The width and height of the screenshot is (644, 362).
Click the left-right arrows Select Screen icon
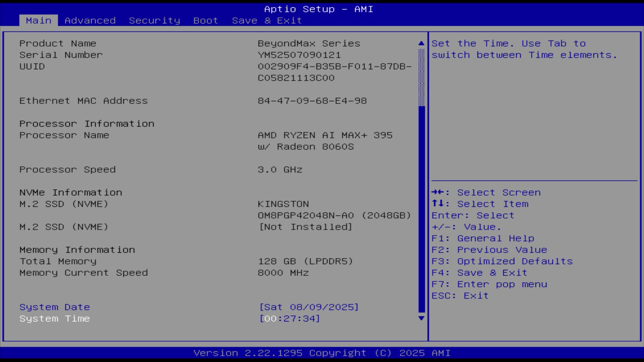tap(437, 192)
